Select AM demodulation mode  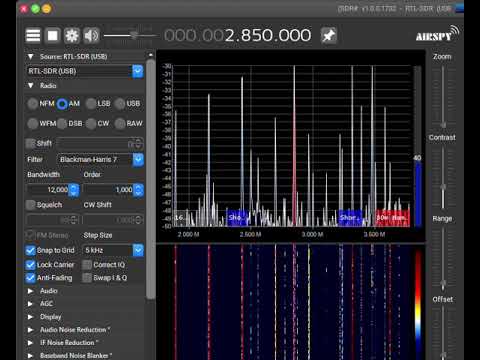[62, 104]
